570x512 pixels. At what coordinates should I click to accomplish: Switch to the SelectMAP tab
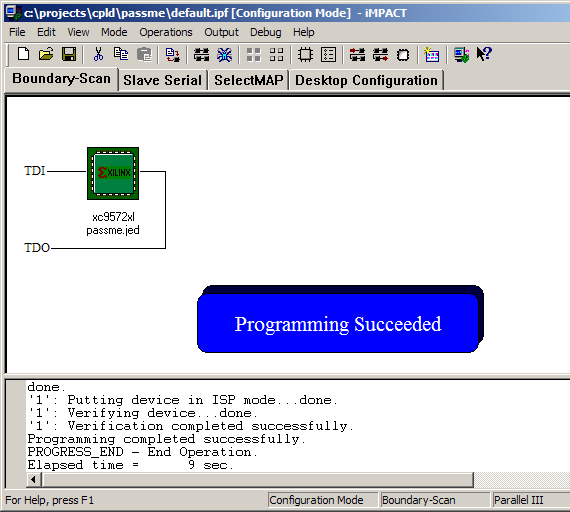[248, 80]
